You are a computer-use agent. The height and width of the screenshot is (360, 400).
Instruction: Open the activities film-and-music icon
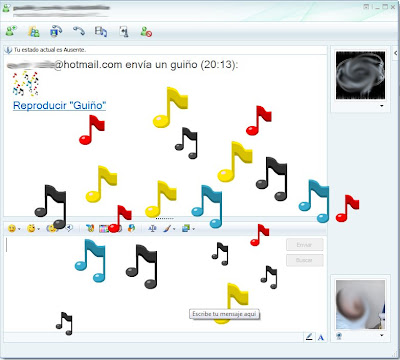point(101,32)
